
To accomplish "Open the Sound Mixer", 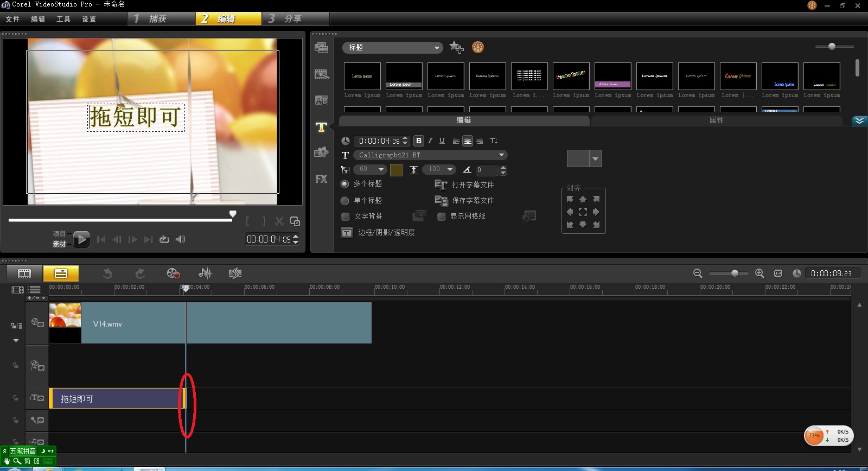I will [205, 273].
